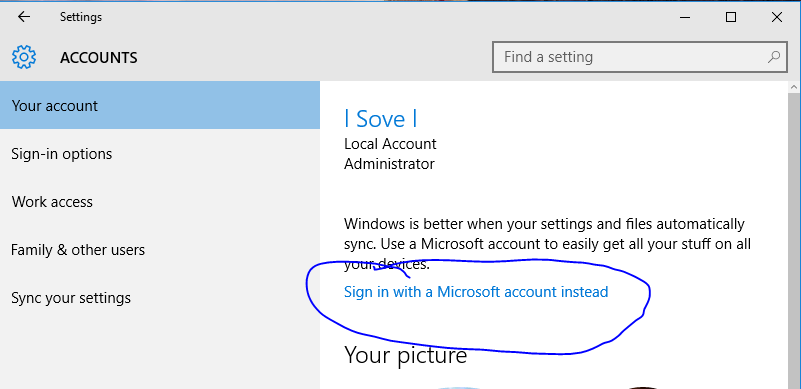
Task: Go to Family & other users
Action: [160, 250]
